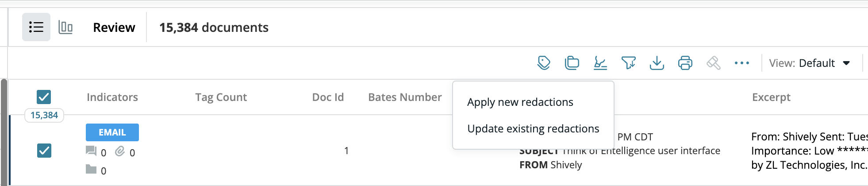Click the EMAIL indicator badge
Viewport: 868px width, 186px height.
pos(112,132)
